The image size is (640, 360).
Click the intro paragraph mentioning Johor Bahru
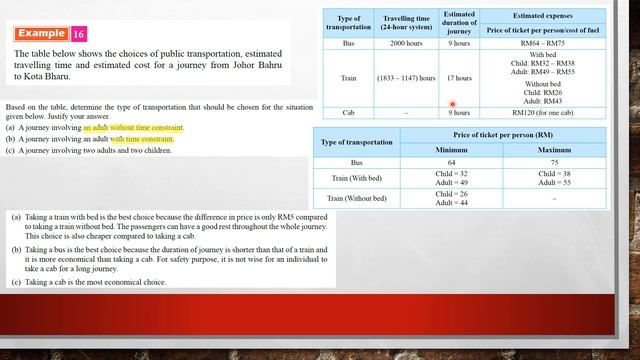[x=148, y=65]
